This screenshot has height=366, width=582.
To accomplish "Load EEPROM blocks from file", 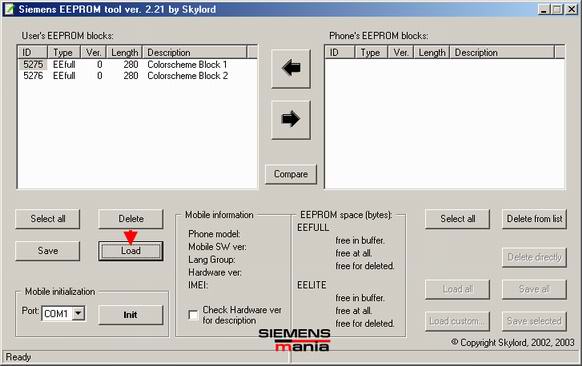I will pos(131,251).
